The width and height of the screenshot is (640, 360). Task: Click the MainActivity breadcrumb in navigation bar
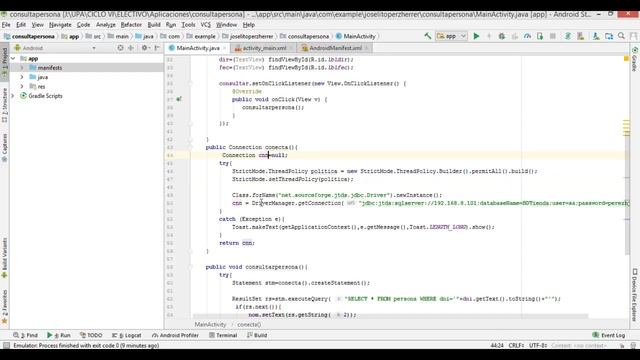pos(355,36)
